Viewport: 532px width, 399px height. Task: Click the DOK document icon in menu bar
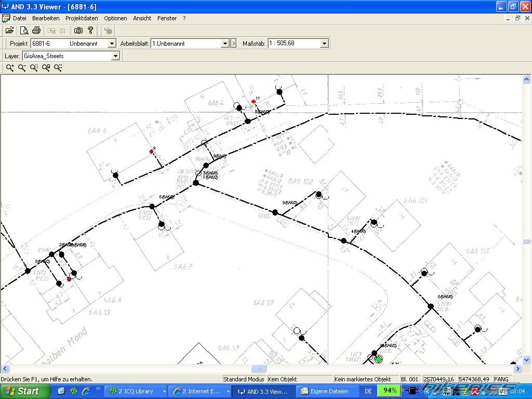click(6, 18)
